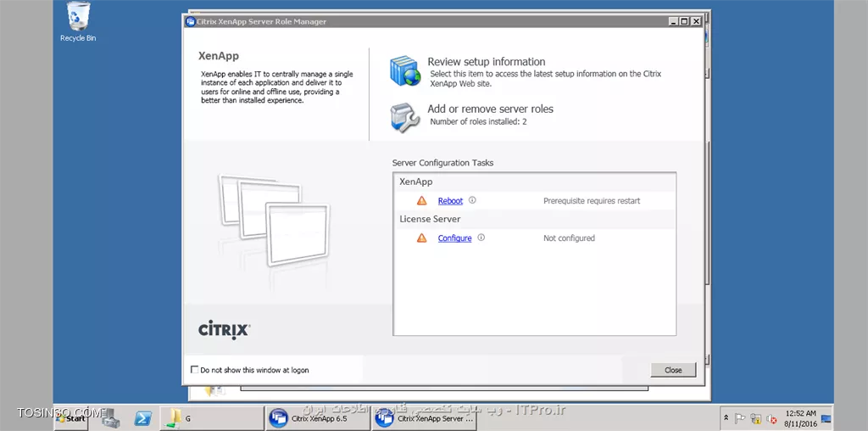Switch to Citrix XenApp 6.5 taskbar item

[319, 418]
